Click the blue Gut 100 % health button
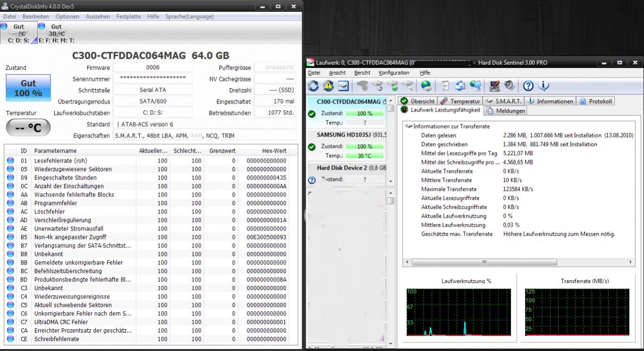Viewport: 644px width, 351px height. [x=28, y=88]
